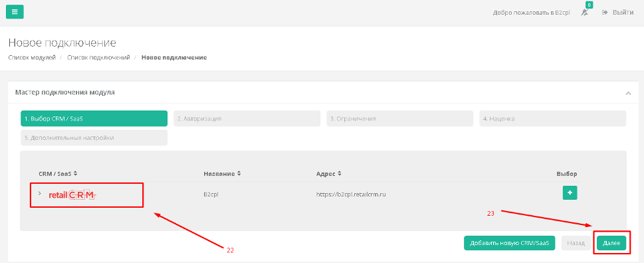Viewport: 644px width, 263px height.
Task: Open the hamburger menu button
Action: point(15,12)
